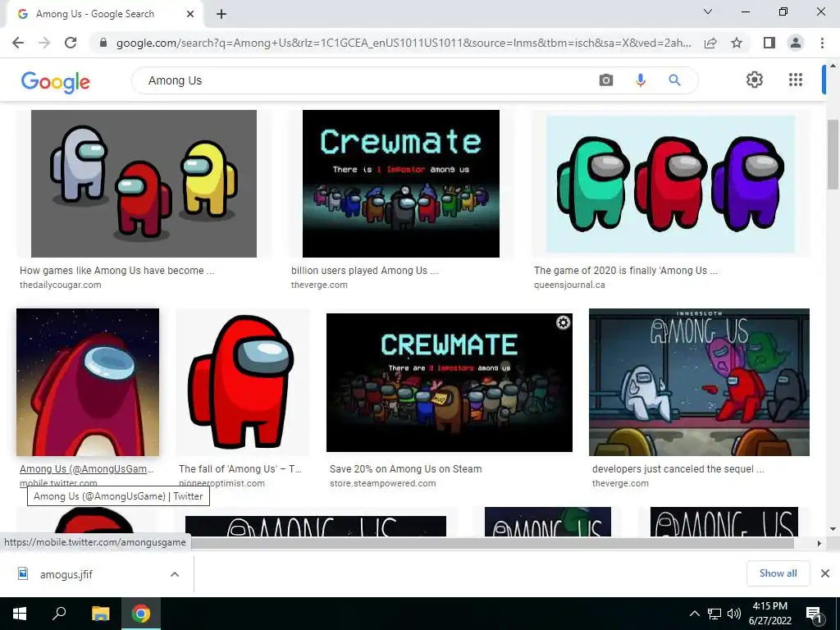Image resolution: width=840 pixels, height=630 pixels.
Task: Open the Google apps grid
Action: pyautogui.click(x=796, y=80)
